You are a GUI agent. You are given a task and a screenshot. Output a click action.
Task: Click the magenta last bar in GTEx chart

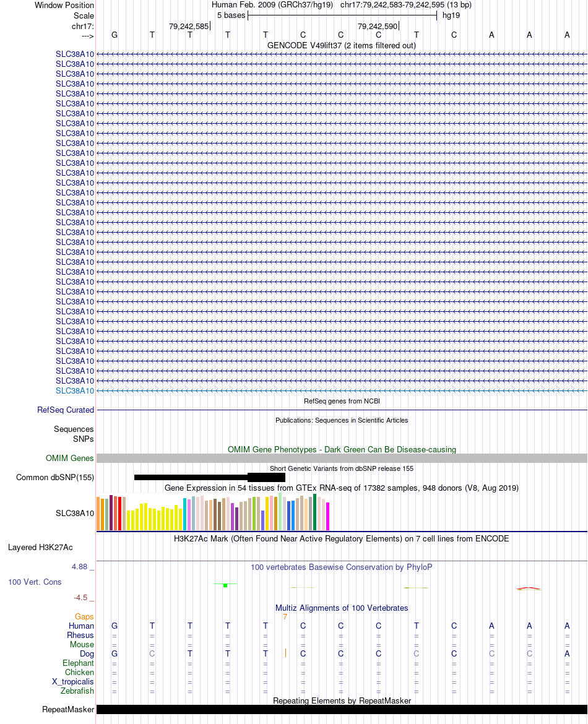[x=328, y=516]
